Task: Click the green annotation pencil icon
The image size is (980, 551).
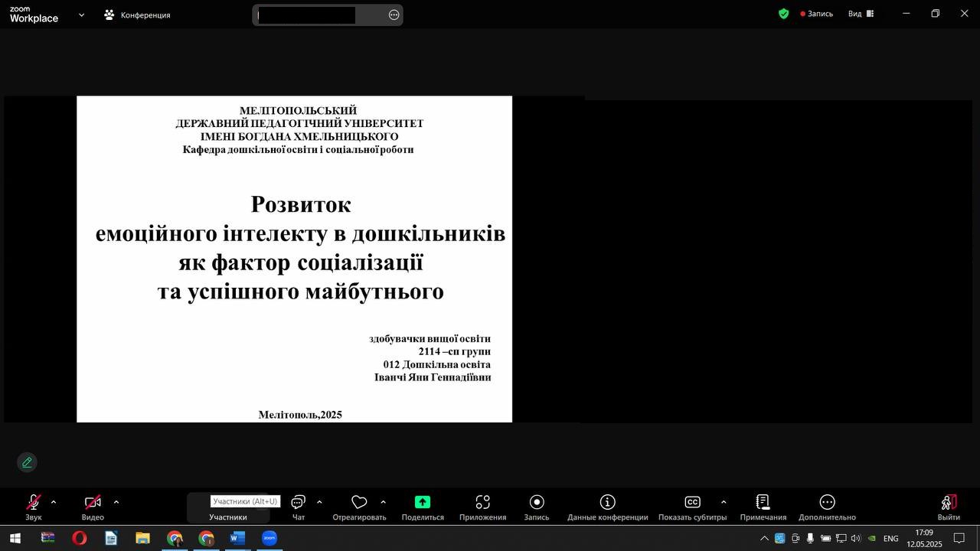Action: pyautogui.click(x=27, y=462)
